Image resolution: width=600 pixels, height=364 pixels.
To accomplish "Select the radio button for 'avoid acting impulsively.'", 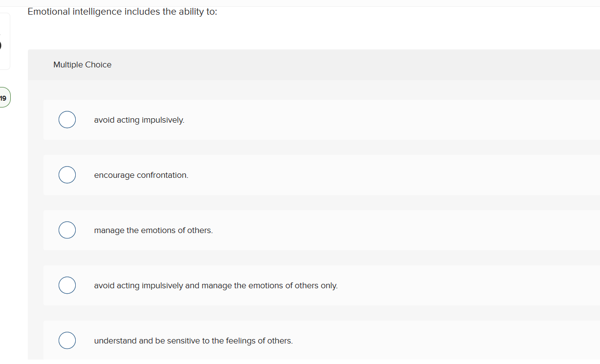I will [67, 119].
